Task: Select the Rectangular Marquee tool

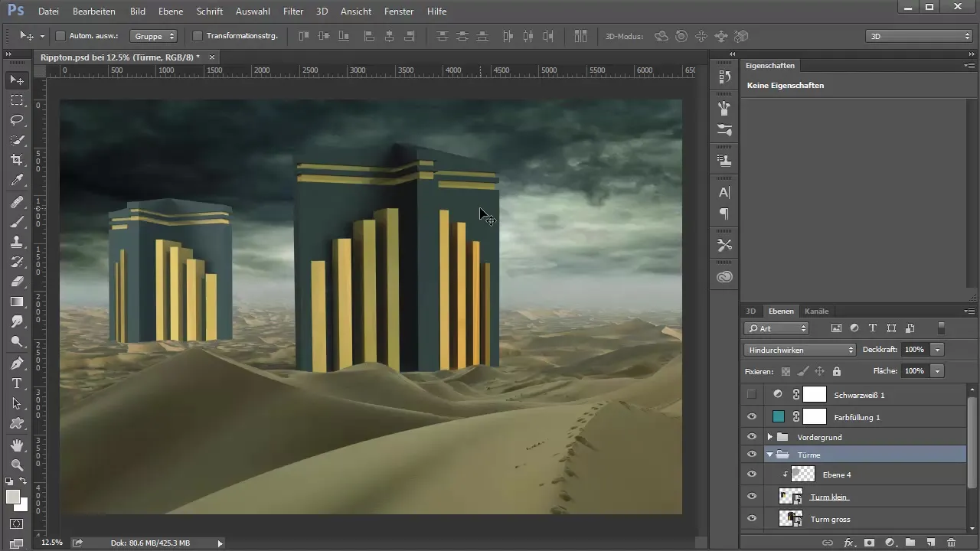Action: pos(16,100)
